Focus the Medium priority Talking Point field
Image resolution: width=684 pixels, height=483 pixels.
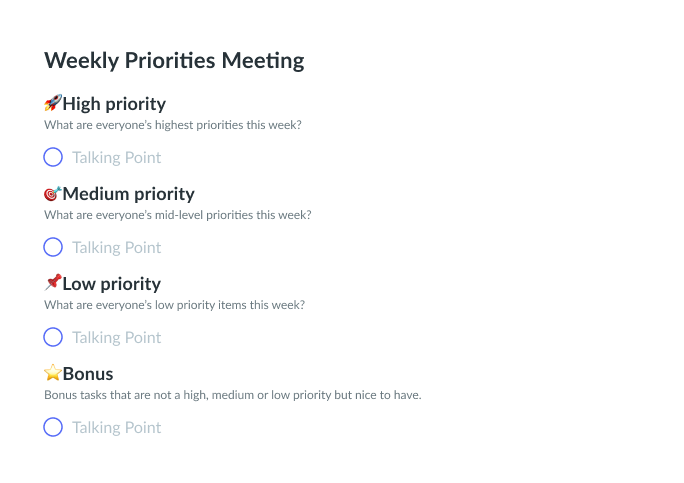pyautogui.click(x=116, y=247)
